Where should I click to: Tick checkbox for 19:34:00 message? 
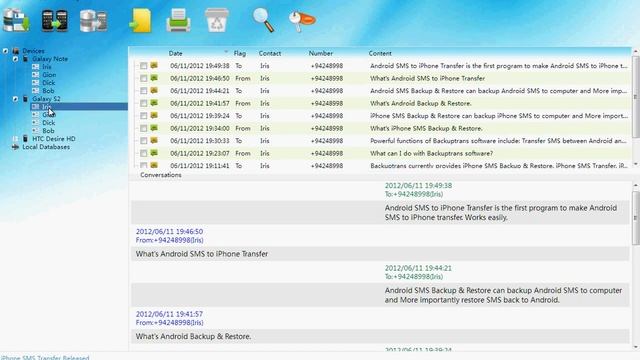[143, 128]
